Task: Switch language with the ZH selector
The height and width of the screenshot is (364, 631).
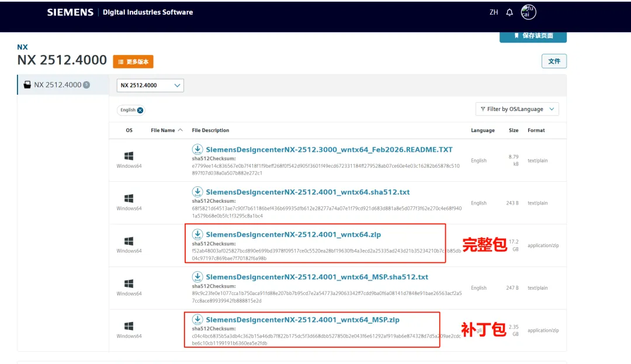Action: (494, 12)
